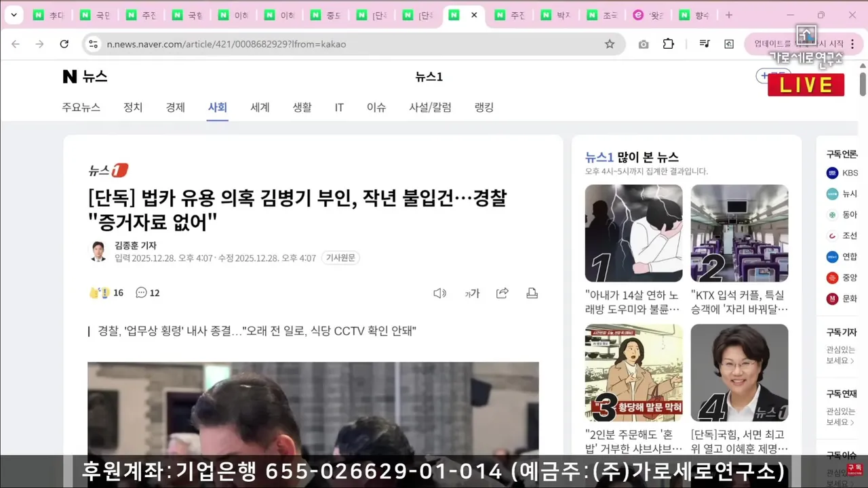Switch to the '조국' tab
Screen dimensions: 868x488
click(601, 15)
